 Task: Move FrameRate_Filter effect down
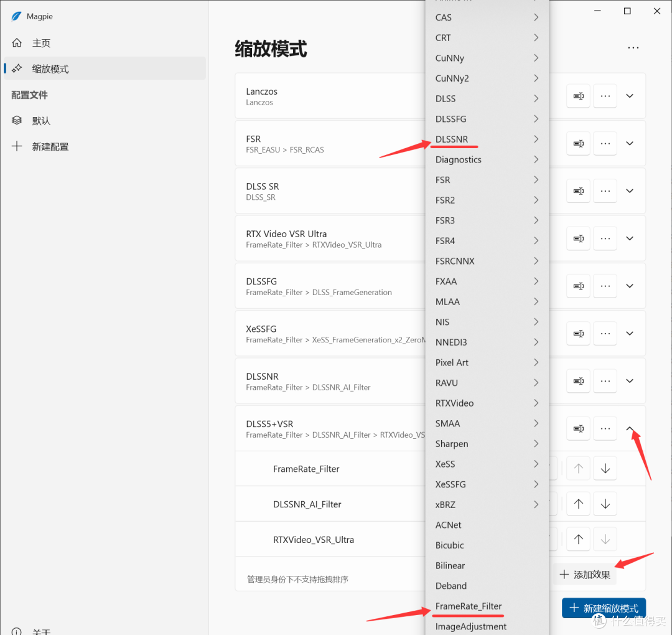[x=605, y=468]
